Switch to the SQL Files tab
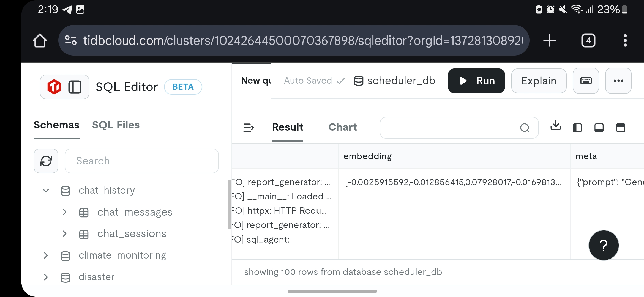Screen dimensions: 644x297 tap(116, 125)
